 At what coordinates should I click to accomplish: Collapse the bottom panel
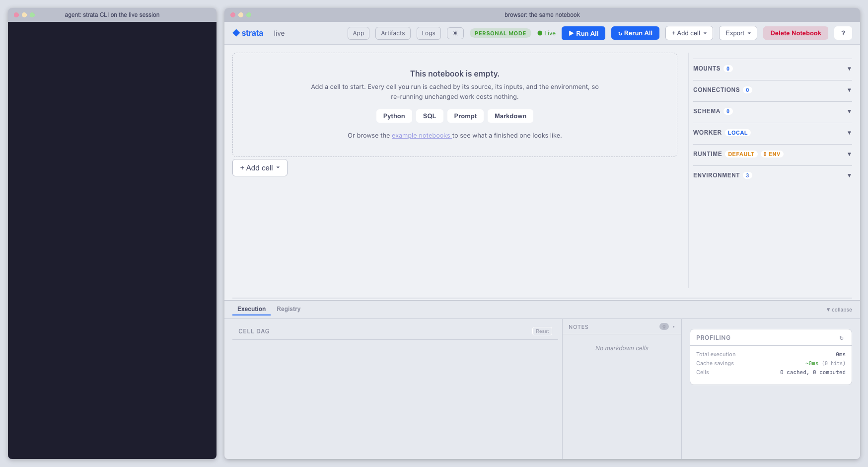839,310
